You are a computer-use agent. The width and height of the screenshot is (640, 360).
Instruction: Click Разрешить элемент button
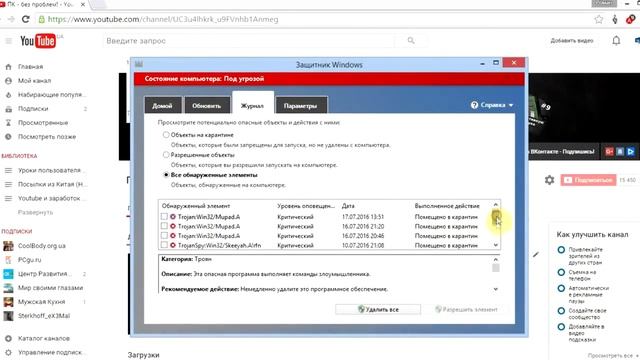pos(466,309)
